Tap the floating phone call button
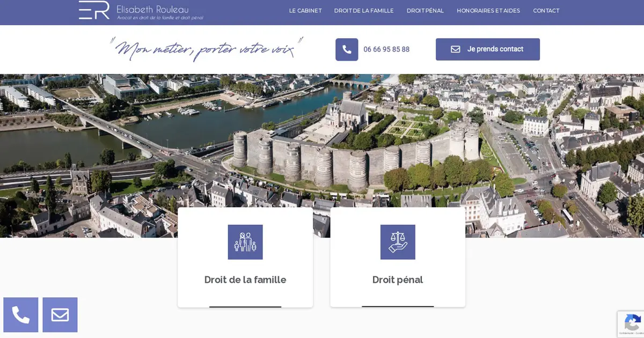 21,315
